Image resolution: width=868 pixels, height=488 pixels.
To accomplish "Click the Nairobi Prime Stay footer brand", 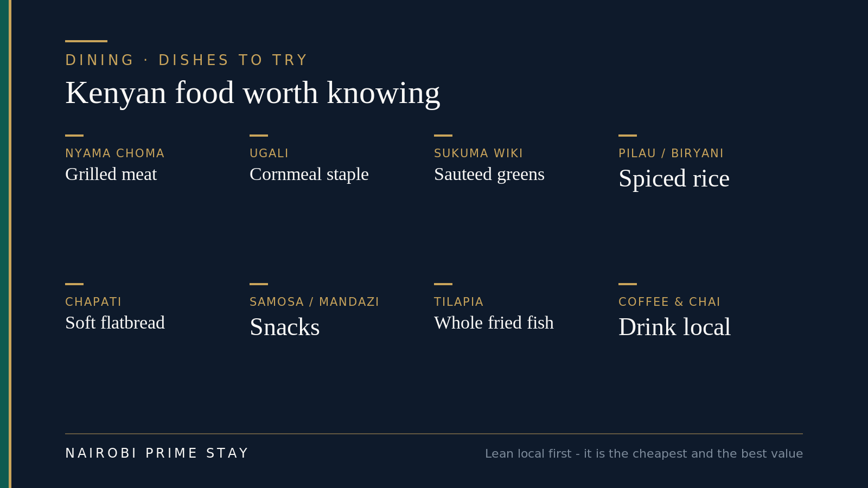I will tap(157, 453).
